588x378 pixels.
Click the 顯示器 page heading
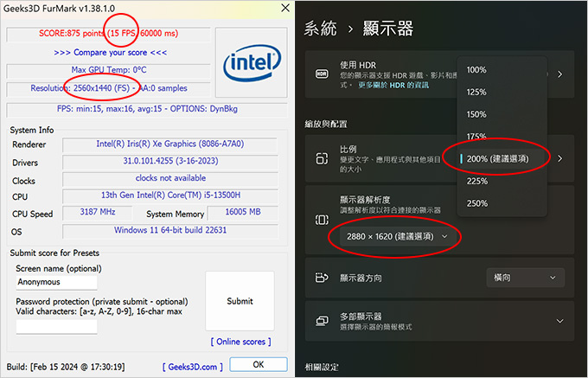[x=387, y=29]
